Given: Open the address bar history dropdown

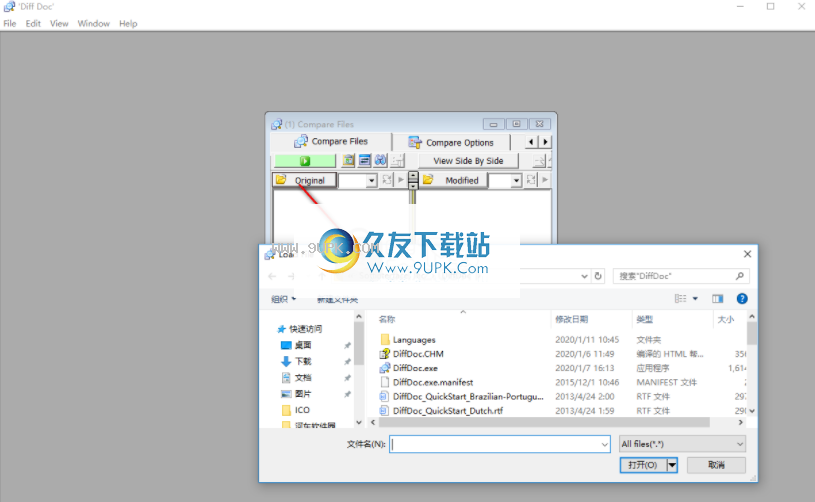Looking at the screenshot, I should (x=584, y=276).
